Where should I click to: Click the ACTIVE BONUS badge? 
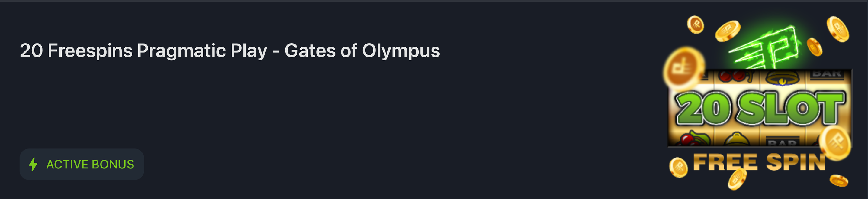click(x=82, y=164)
